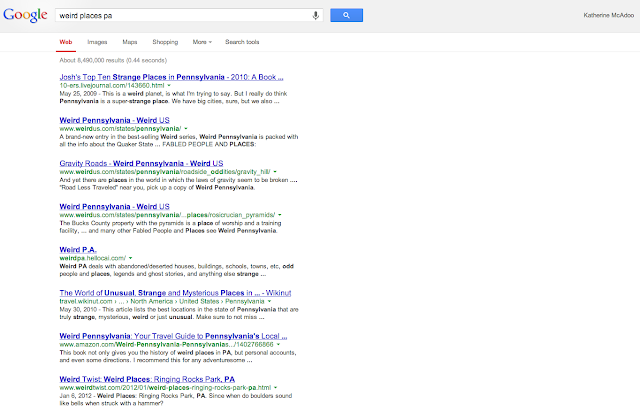Click the blue magnifier search button
This screenshot has height=411, width=640.
(346, 15)
